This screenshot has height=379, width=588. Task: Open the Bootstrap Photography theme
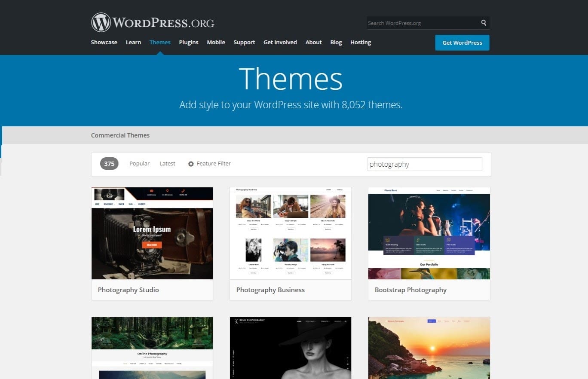point(410,290)
